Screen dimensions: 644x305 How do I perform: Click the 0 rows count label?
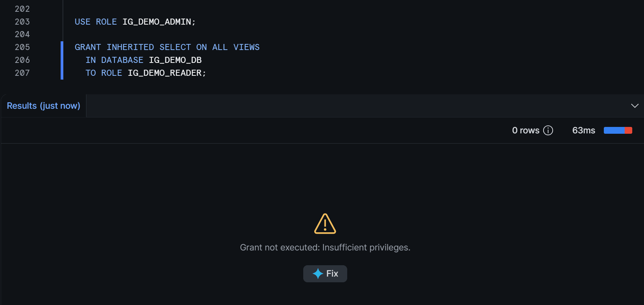526,130
